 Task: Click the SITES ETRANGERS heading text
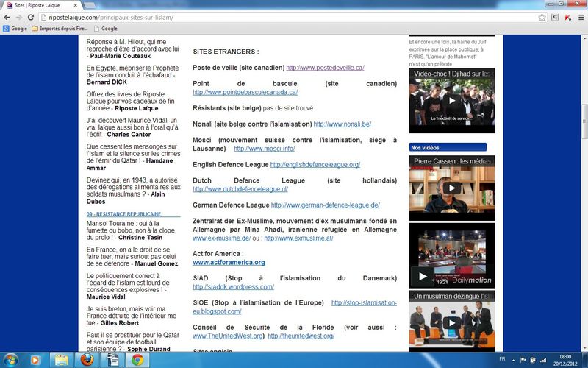pyautogui.click(x=226, y=52)
